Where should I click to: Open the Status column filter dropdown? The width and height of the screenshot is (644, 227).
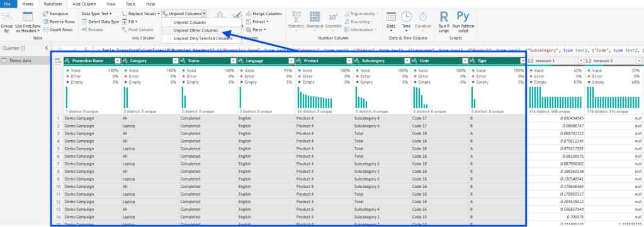pyautogui.click(x=234, y=61)
